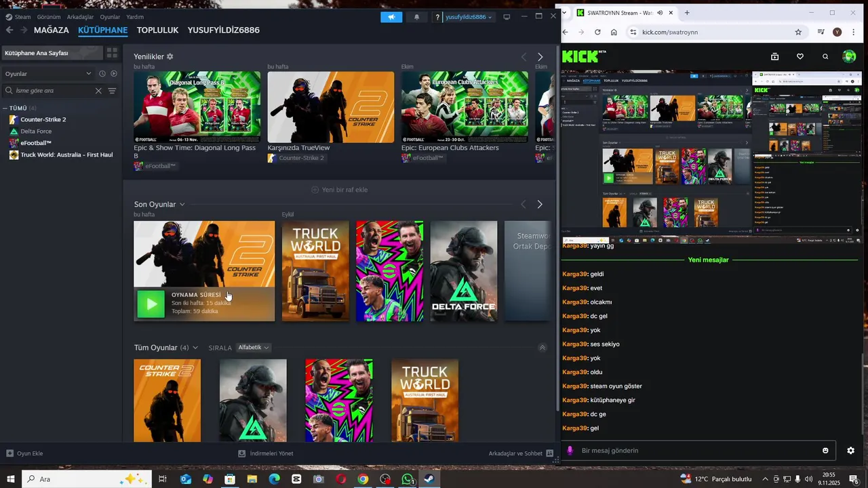The width and height of the screenshot is (868, 488).
Task: Open yusufyildiz6886 account dropdown
Action: (468, 17)
